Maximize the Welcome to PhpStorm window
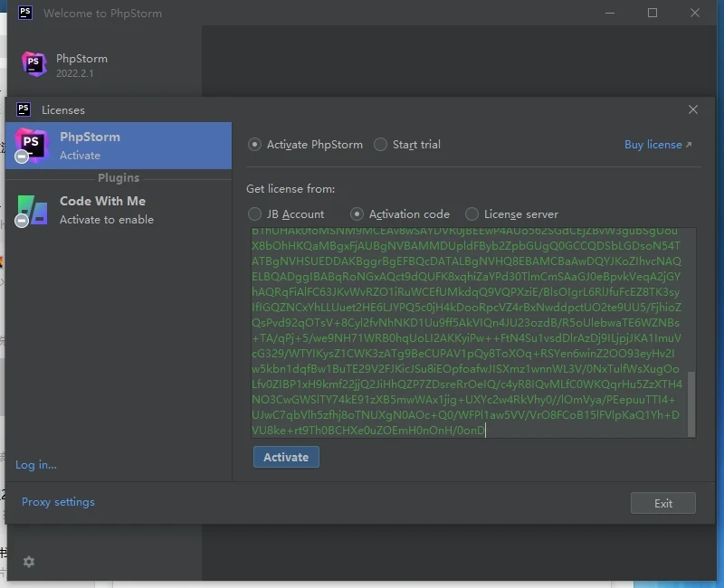This screenshot has width=724, height=588. coord(652,13)
